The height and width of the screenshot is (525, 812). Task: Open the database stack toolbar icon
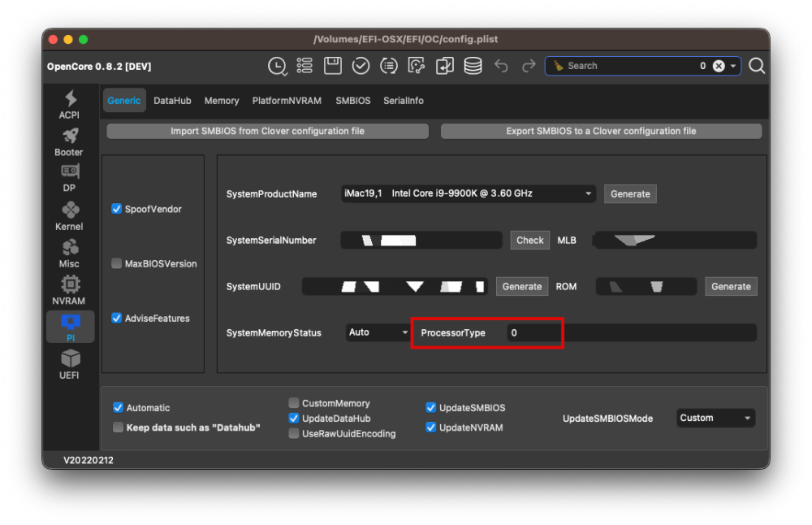tap(473, 66)
